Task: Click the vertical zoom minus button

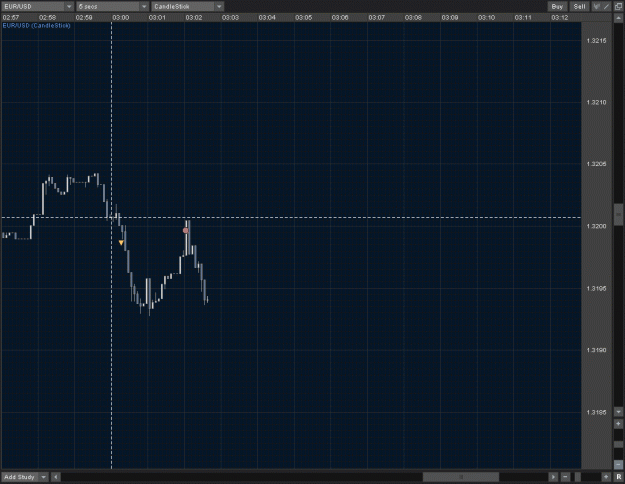Action: (x=619, y=464)
